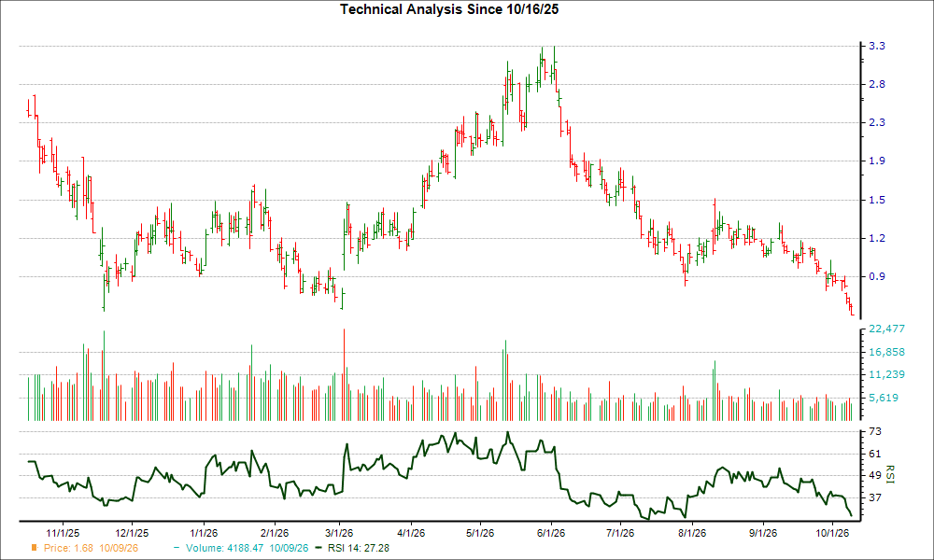
Task: Click the 12/1/25 date label
Action: [132, 533]
